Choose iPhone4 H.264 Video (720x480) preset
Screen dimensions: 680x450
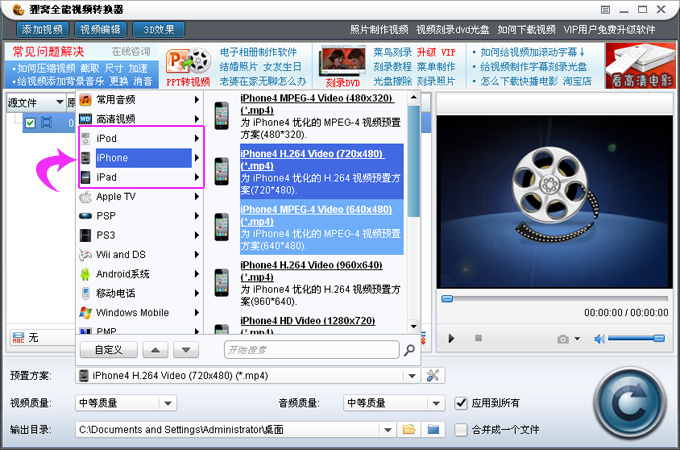(x=321, y=172)
